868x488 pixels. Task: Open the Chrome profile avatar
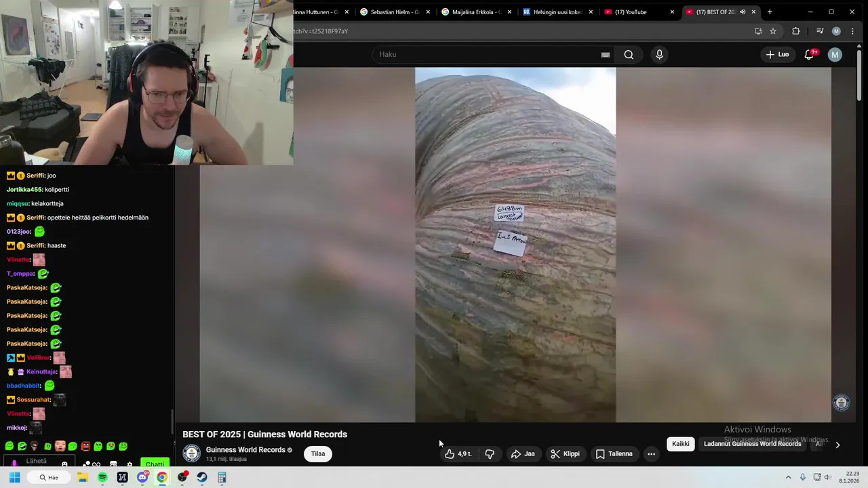(836, 31)
